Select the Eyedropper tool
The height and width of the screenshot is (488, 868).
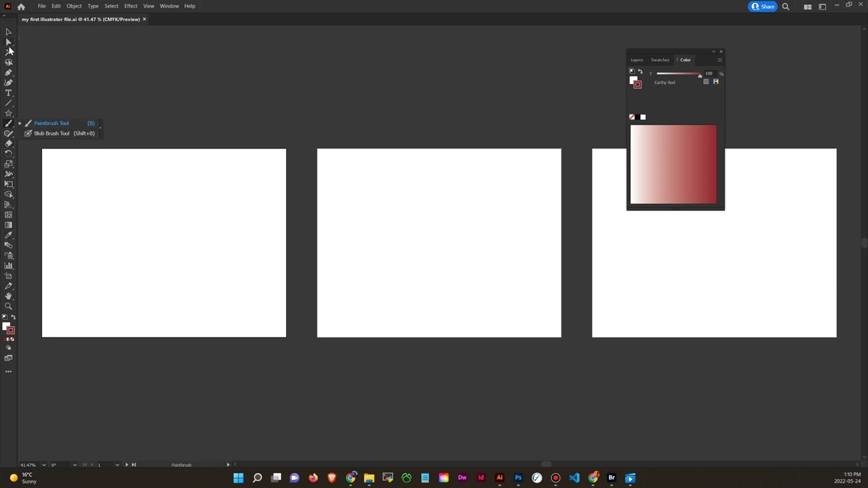[x=8, y=235]
